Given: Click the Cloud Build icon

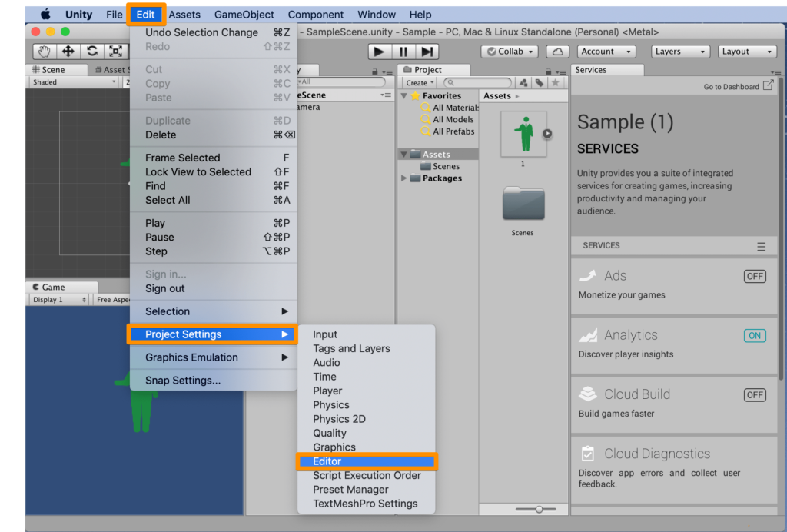Looking at the screenshot, I should tap(588, 394).
